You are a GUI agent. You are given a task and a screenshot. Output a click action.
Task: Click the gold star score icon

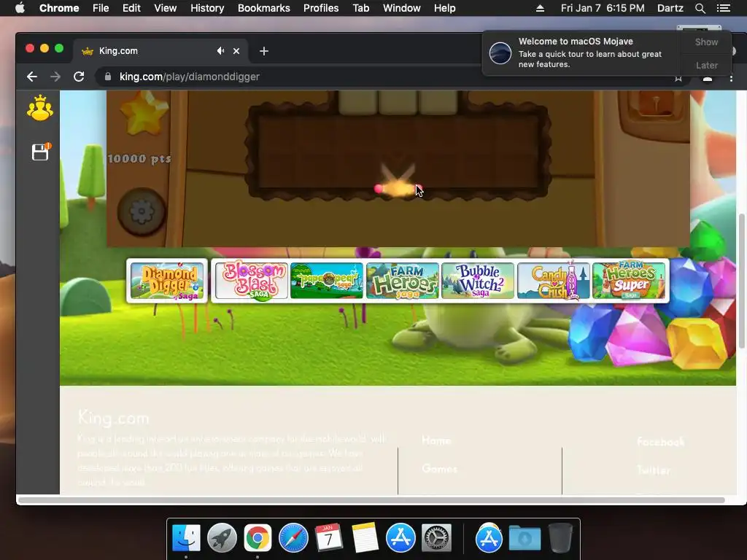144,113
